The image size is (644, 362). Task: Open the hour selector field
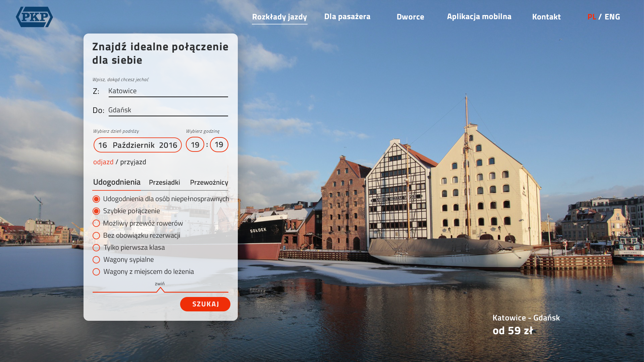tap(195, 144)
